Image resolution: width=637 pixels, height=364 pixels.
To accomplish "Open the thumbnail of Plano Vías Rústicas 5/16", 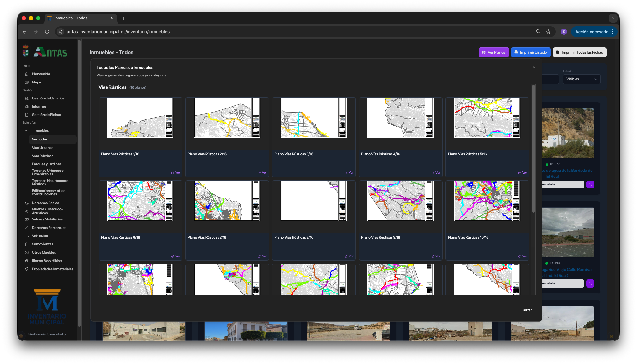I will tap(487, 118).
